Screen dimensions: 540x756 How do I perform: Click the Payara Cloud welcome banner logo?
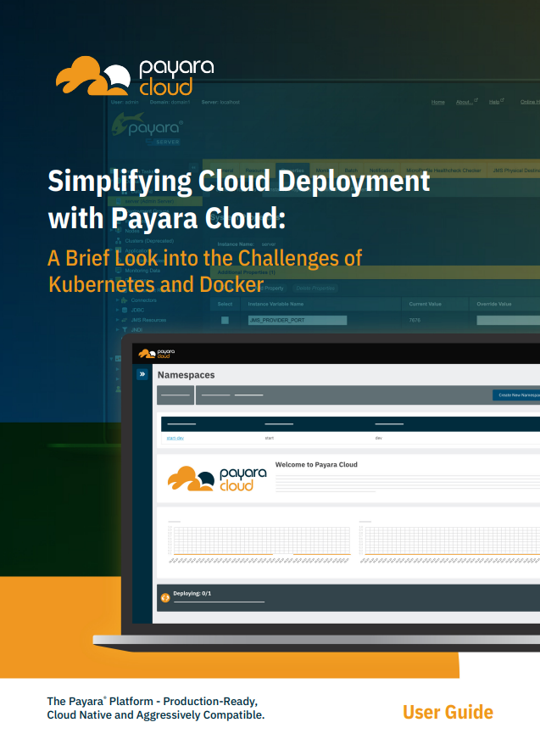[x=217, y=479]
